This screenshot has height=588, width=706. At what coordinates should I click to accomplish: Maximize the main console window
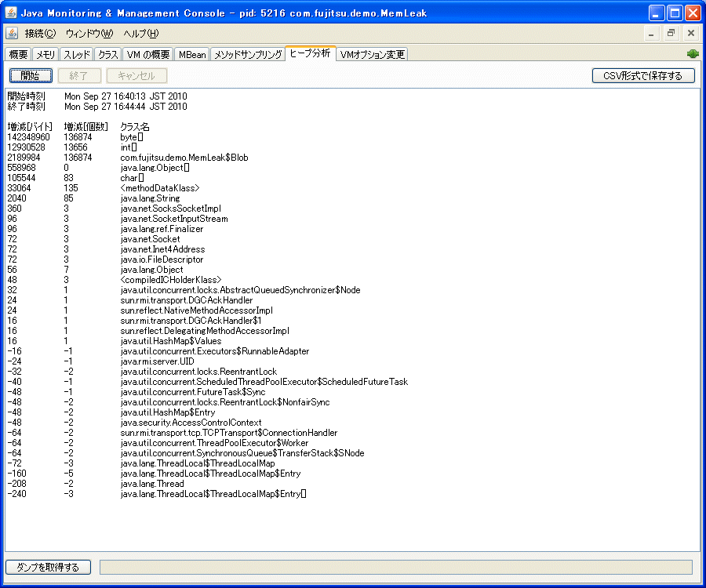pos(675,13)
